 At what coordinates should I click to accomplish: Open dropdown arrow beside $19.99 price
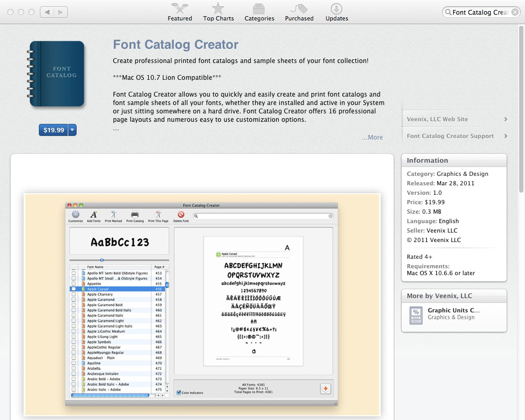point(72,130)
